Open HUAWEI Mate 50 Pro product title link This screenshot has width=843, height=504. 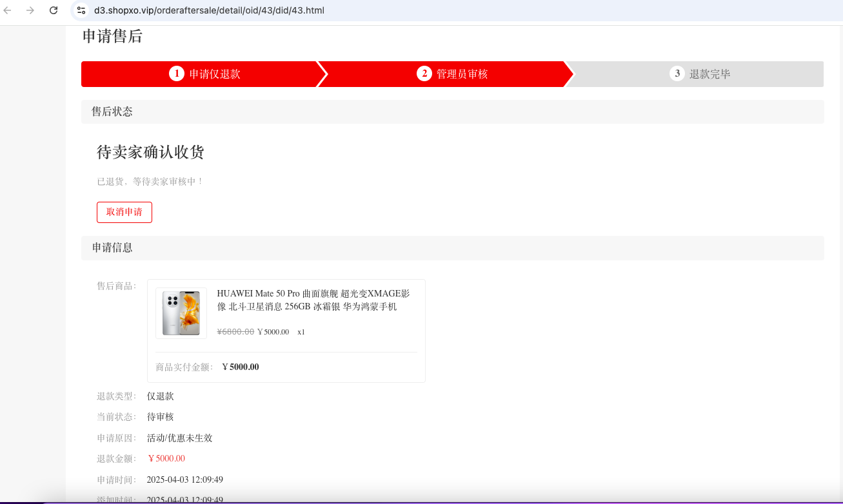tap(313, 300)
